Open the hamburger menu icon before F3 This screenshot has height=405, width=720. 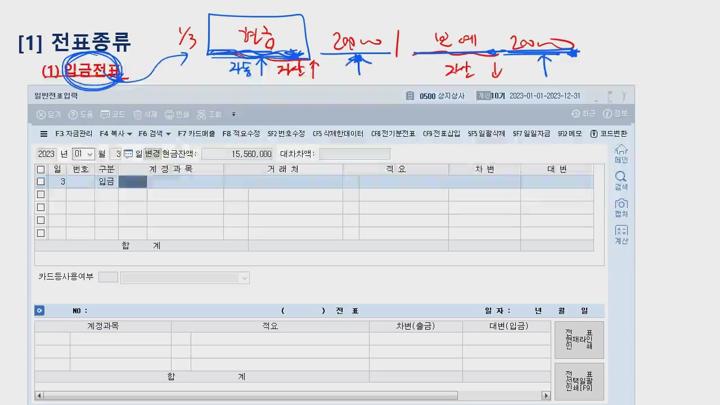tap(44, 134)
